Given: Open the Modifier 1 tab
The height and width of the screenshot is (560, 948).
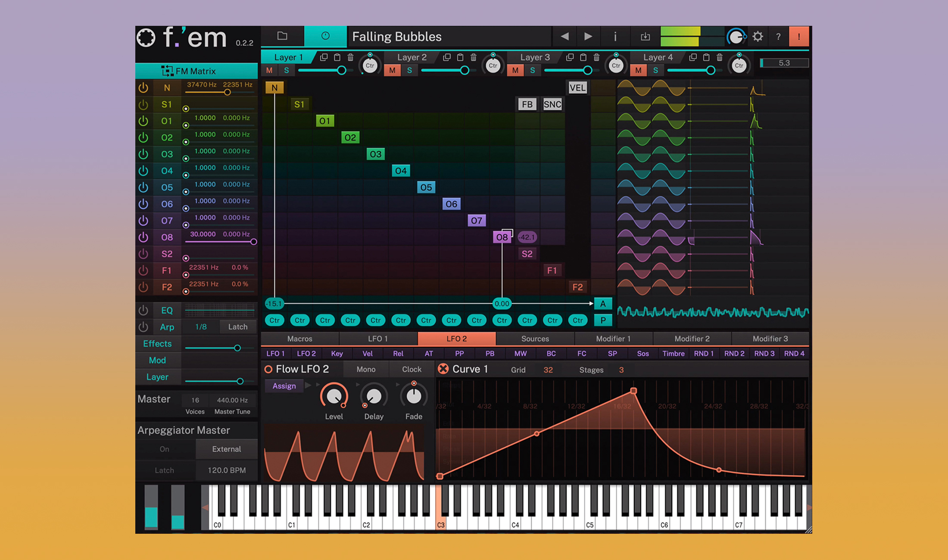Looking at the screenshot, I should (x=614, y=339).
